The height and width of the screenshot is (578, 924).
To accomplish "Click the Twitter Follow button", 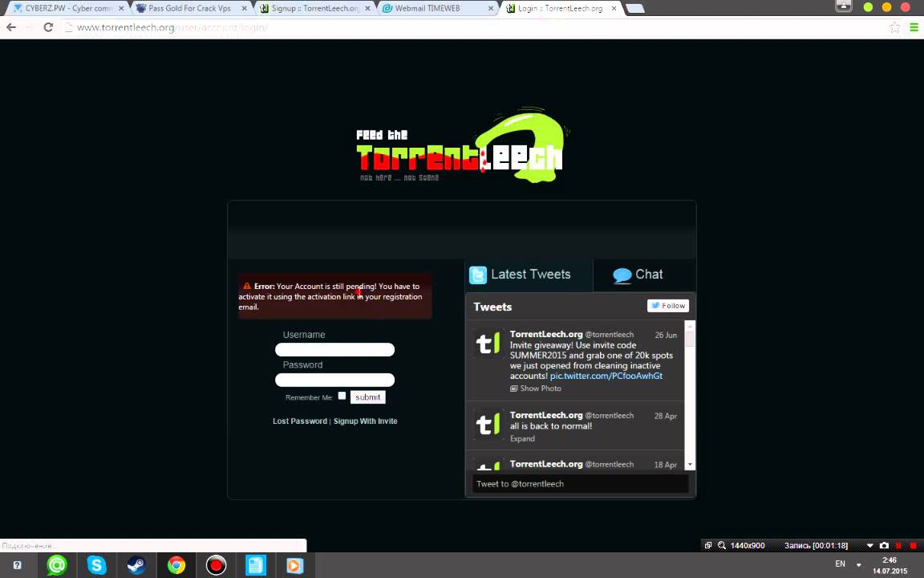I will 667,306.
